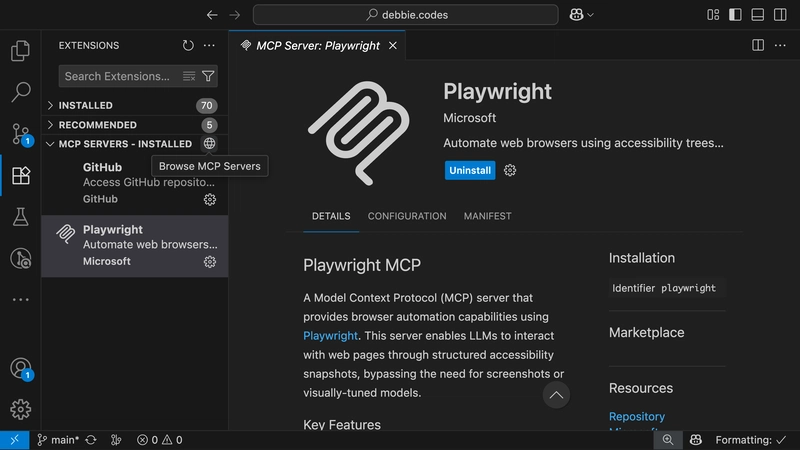Open remote window indicator in status bar
The image size is (800, 450).
point(14,440)
